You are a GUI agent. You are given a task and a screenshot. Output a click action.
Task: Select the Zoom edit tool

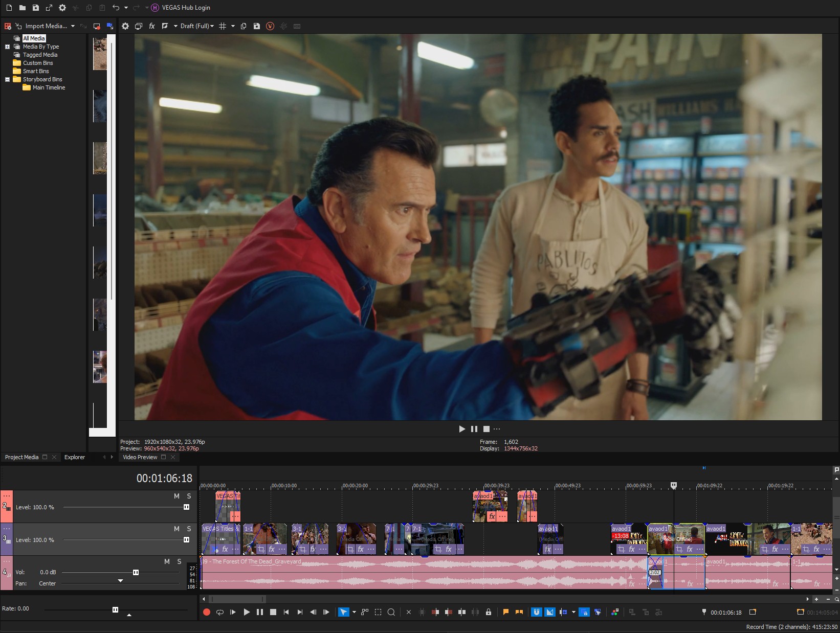coord(391,612)
